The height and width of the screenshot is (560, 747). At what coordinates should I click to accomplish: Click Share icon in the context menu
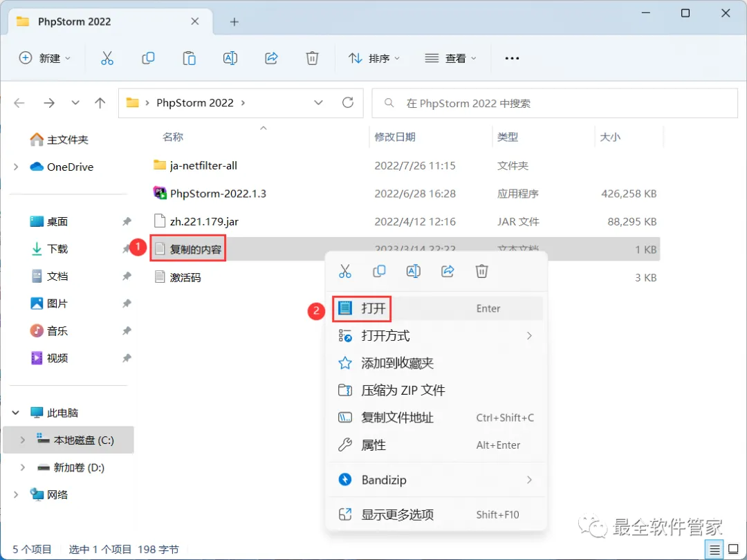pyautogui.click(x=448, y=272)
